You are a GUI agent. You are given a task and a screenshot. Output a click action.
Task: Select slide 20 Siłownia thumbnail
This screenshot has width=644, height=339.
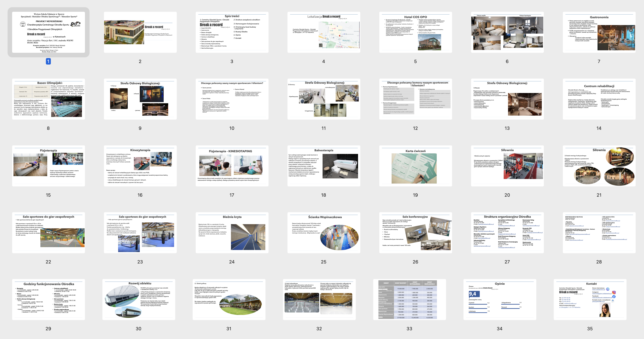[507, 166]
